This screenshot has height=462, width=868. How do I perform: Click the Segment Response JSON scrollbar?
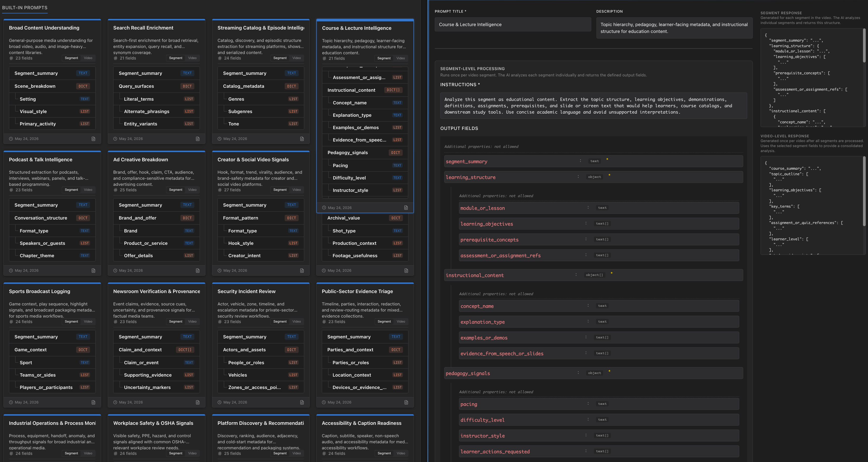click(x=864, y=46)
